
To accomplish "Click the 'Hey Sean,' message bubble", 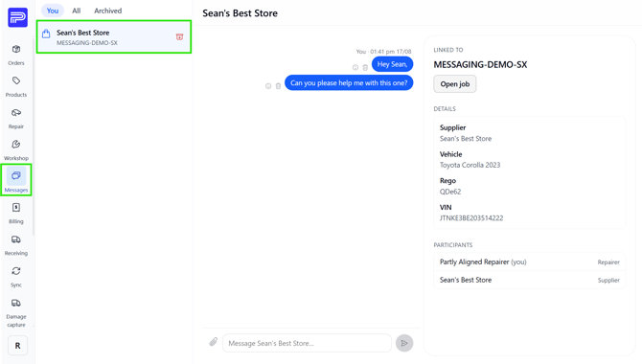I will [392, 64].
